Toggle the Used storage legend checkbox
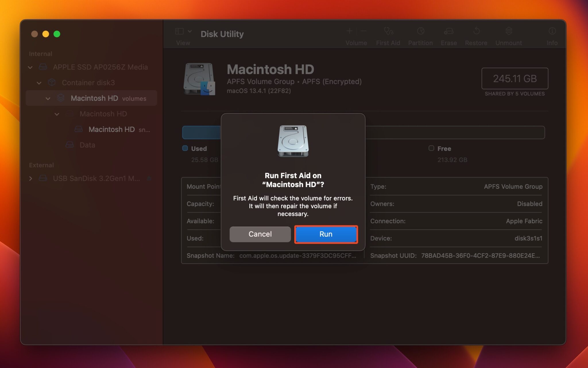The height and width of the screenshot is (368, 588). [x=185, y=148]
